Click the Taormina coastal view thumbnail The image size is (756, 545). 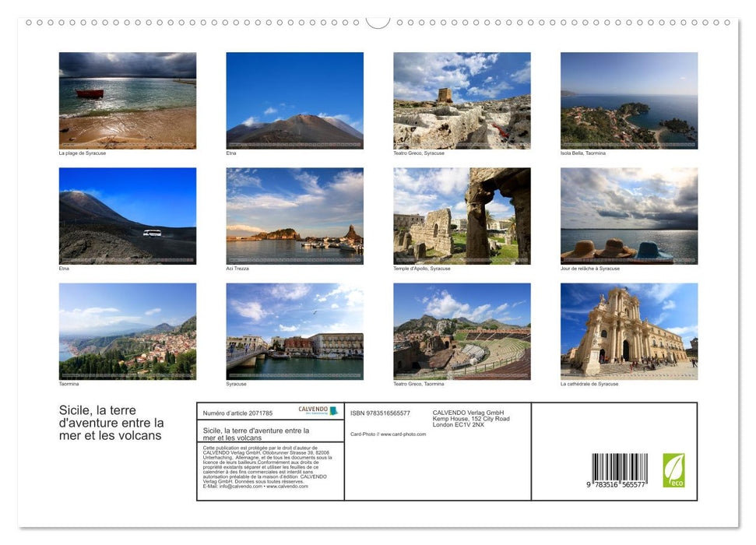[127, 331]
